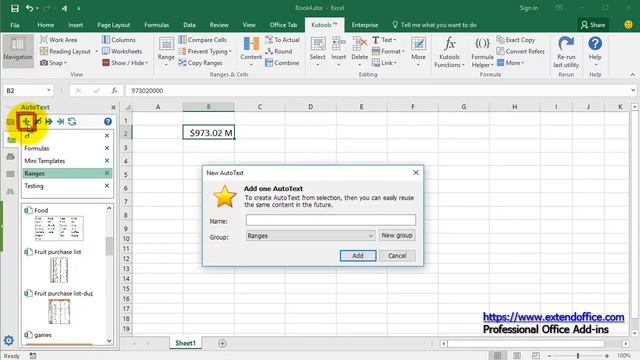Click the New group button
The height and width of the screenshot is (360, 640).
[x=397, y=235]
